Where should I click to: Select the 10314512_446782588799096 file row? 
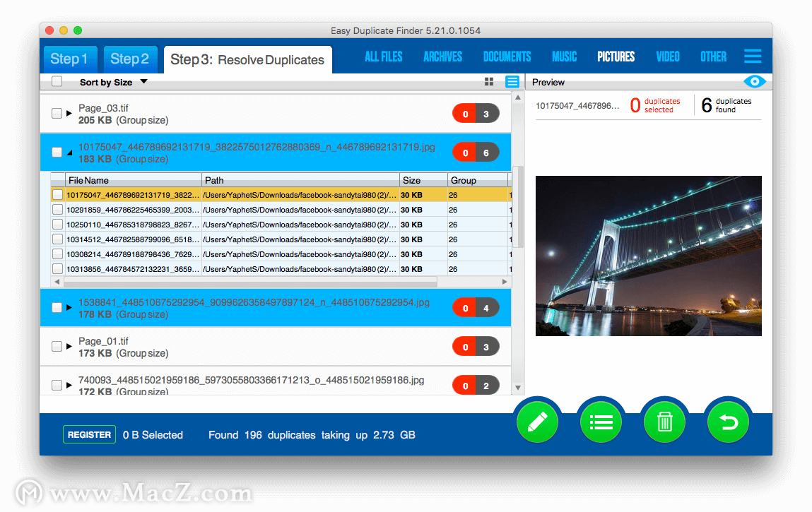[280, 239]
